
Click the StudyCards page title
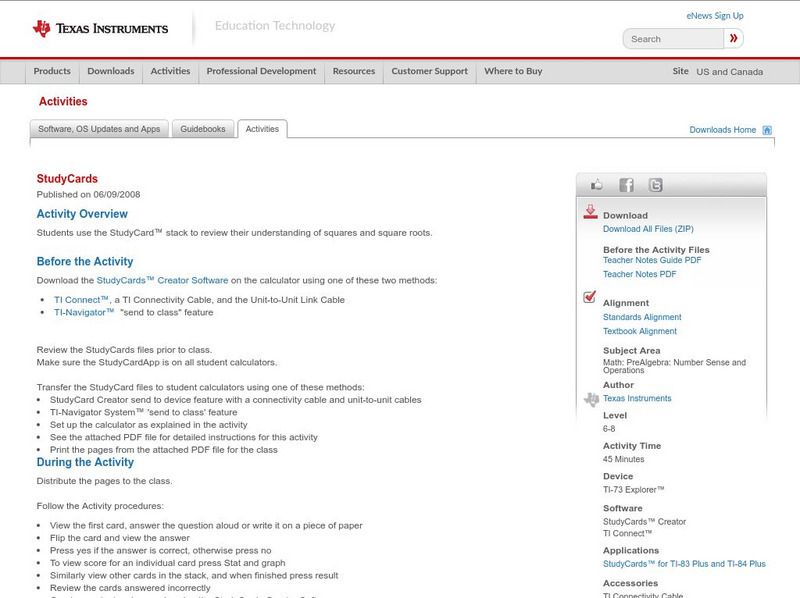tap(67, 179)
